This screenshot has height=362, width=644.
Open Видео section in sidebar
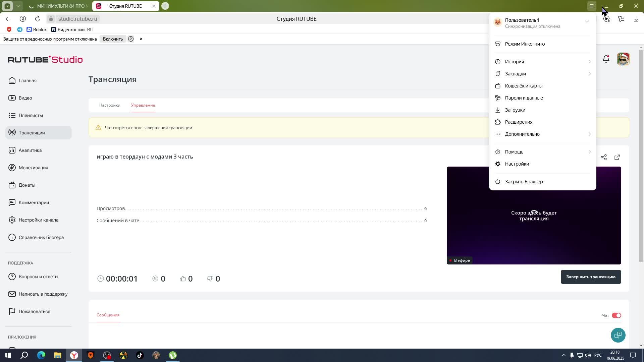coord(39,98)
